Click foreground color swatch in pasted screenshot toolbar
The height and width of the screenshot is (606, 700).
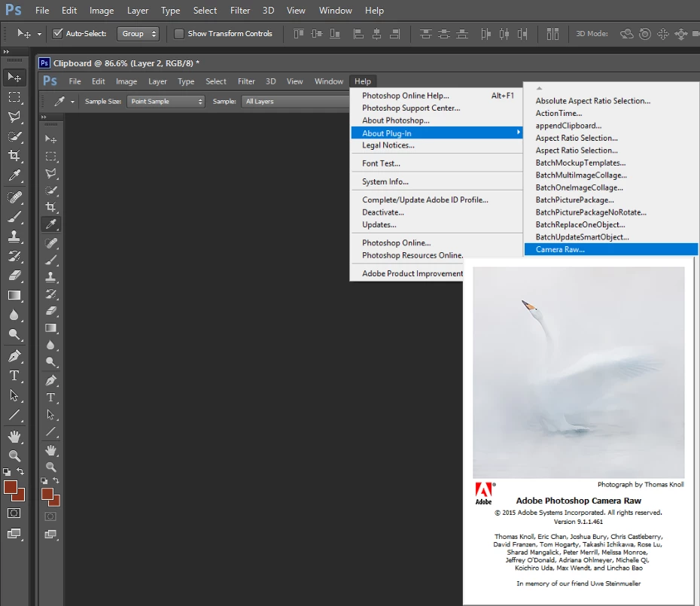point(47,494)
